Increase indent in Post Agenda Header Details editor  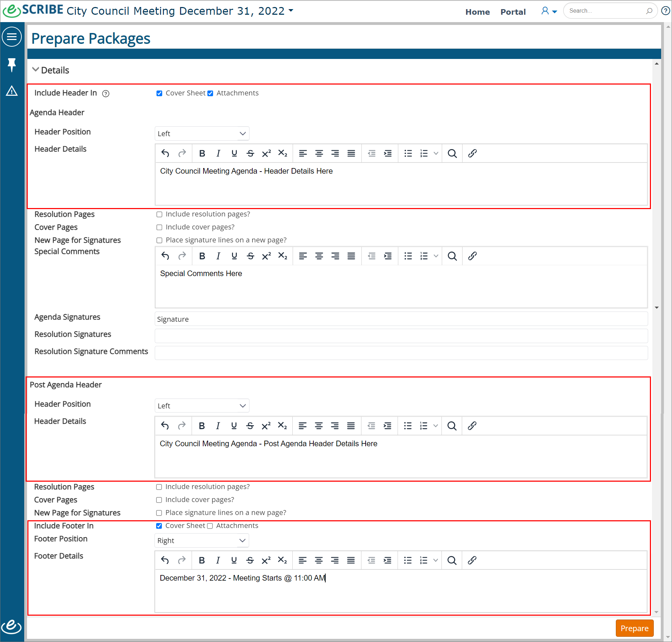(x=387, y=426)
